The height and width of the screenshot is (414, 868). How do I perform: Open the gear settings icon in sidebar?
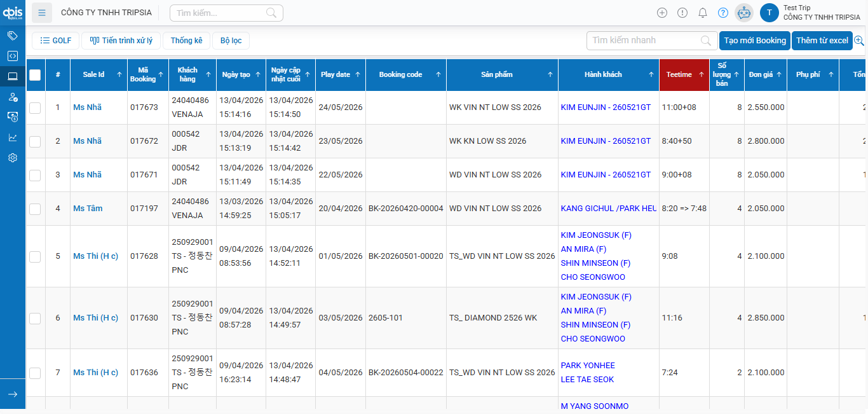[12, 158]
